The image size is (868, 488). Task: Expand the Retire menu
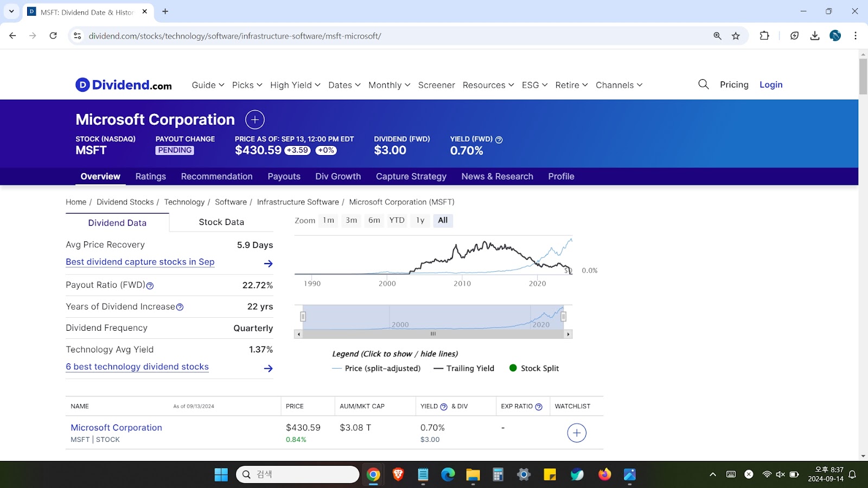571,85
